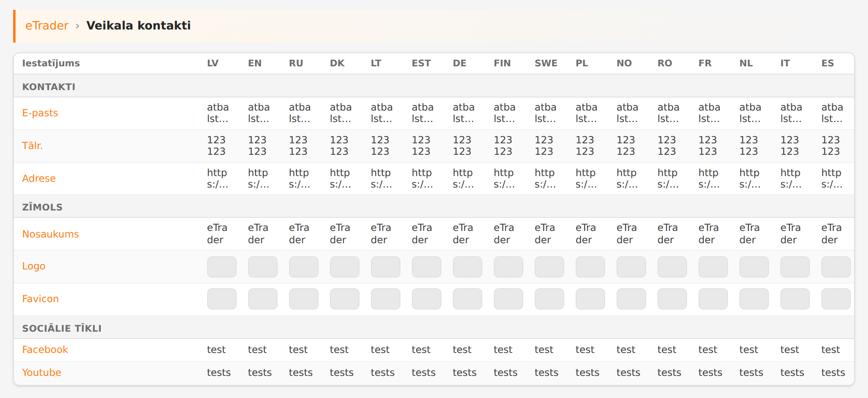This screenshot has height=398, width=868.
Task: Click the SWE column header
Action: 546,63
